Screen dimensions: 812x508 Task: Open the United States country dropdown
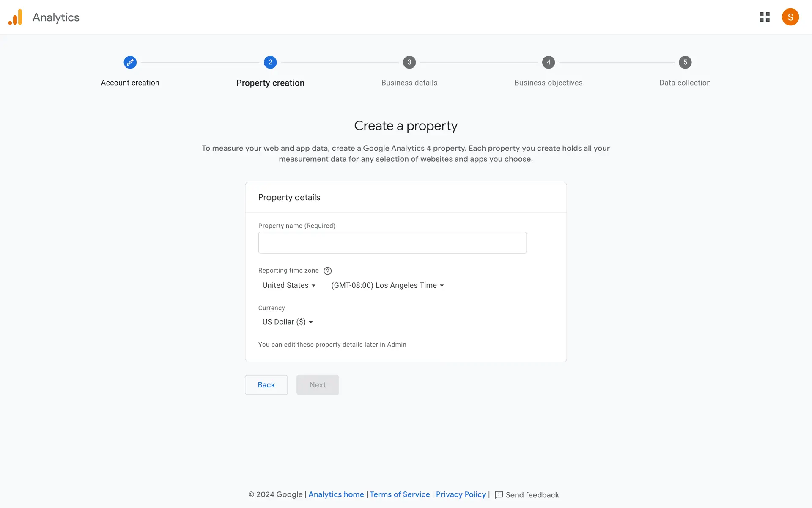289,285
